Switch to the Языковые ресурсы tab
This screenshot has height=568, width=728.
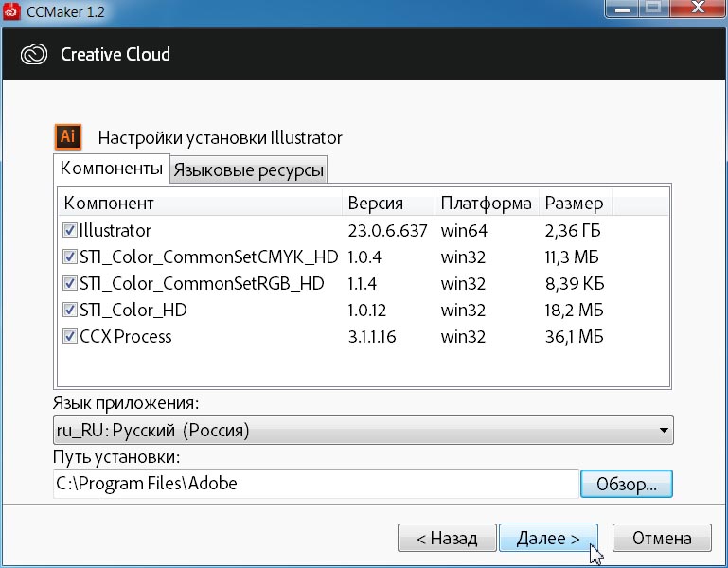tap(248, 170)
